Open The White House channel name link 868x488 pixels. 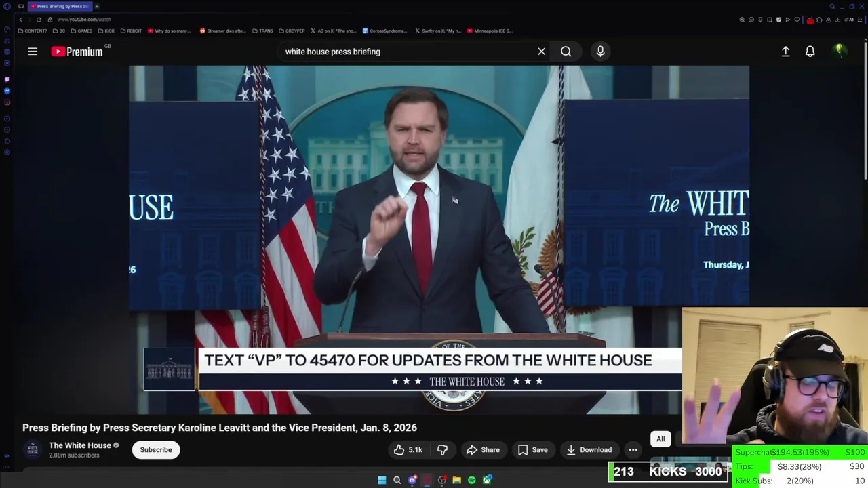coord(79,445)
